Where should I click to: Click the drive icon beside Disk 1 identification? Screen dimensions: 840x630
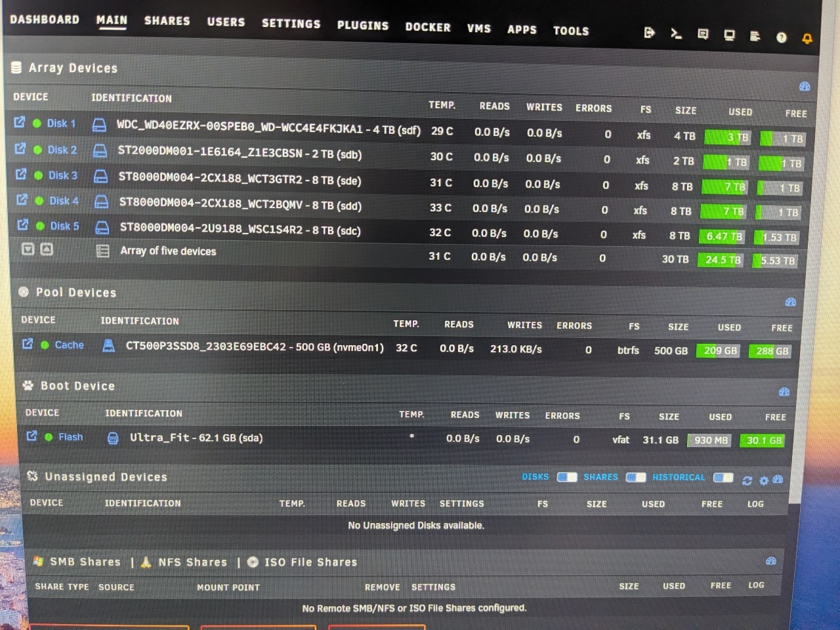pos(99,125)
